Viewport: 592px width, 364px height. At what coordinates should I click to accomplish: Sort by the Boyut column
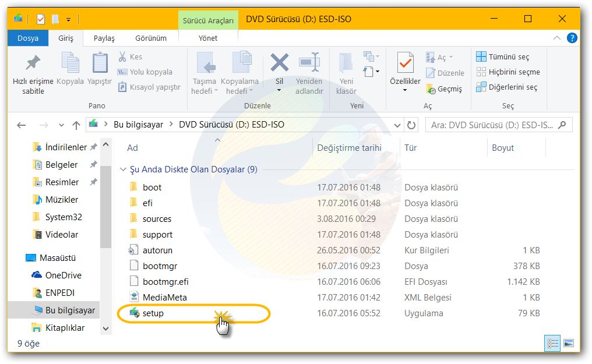(502, 148)
